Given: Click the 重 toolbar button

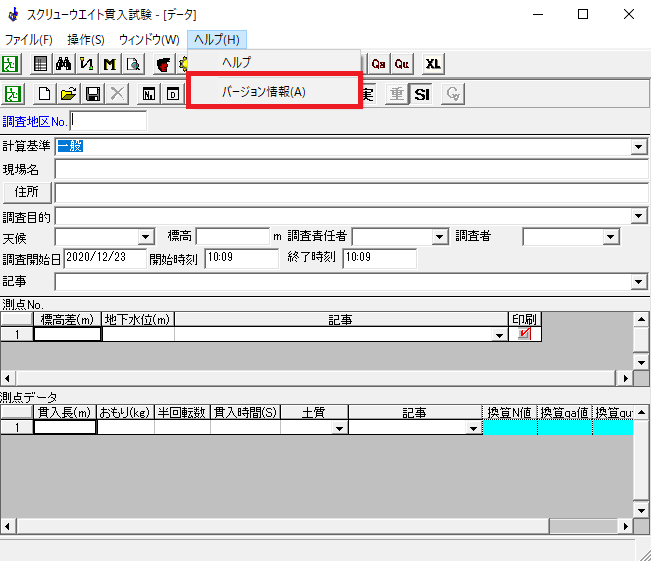Looking at the screenshot, I should (396, 94).
